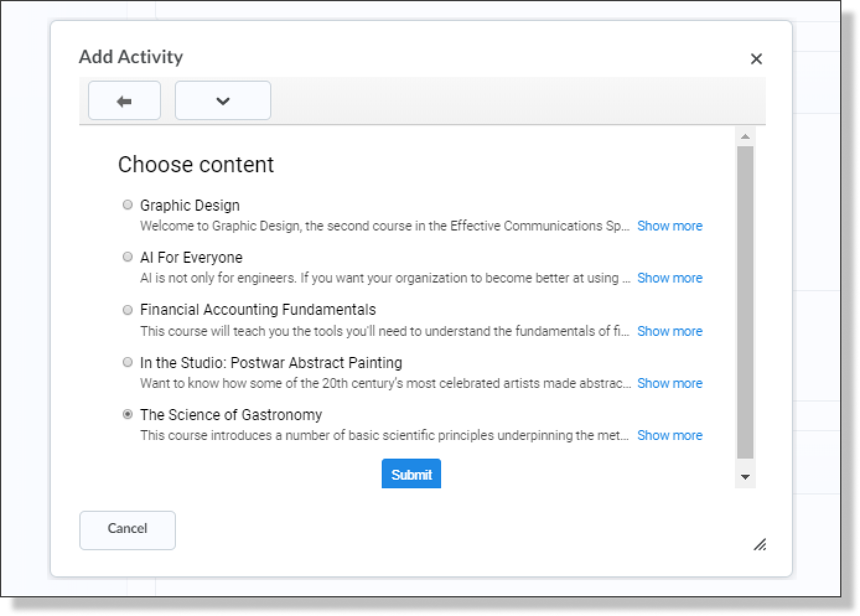Screen dimensions: 860x616
Task: Click the dialog resize handle icon
Action: tap(760, 544)
